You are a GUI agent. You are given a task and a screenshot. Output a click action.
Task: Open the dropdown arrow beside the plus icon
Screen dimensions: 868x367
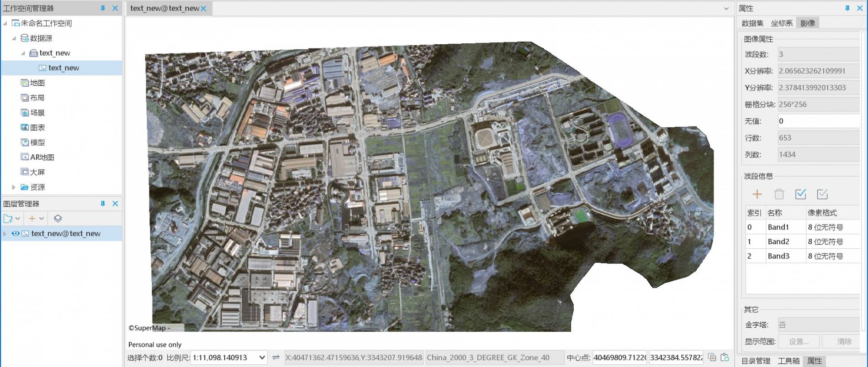(41, 219)
